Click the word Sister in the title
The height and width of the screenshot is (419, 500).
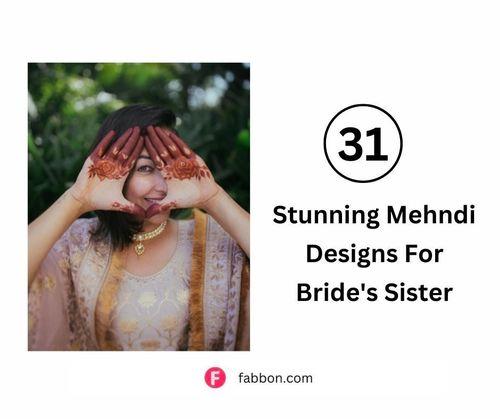coord(419,292)
